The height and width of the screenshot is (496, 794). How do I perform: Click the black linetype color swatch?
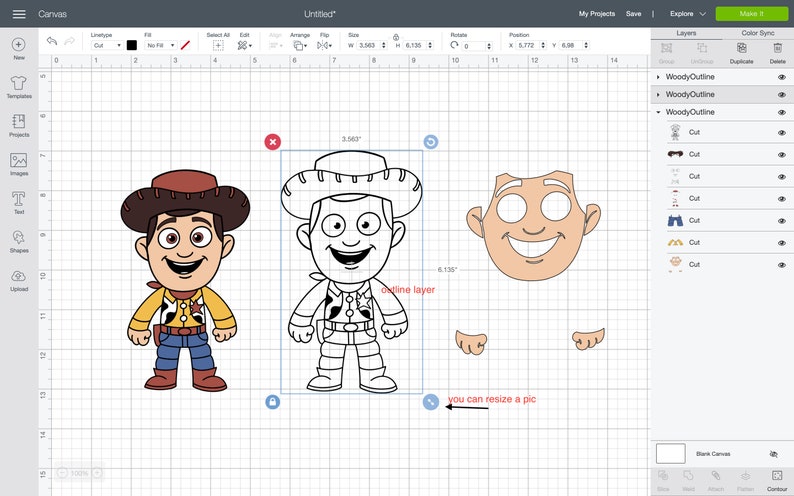[x=132, y=45]
